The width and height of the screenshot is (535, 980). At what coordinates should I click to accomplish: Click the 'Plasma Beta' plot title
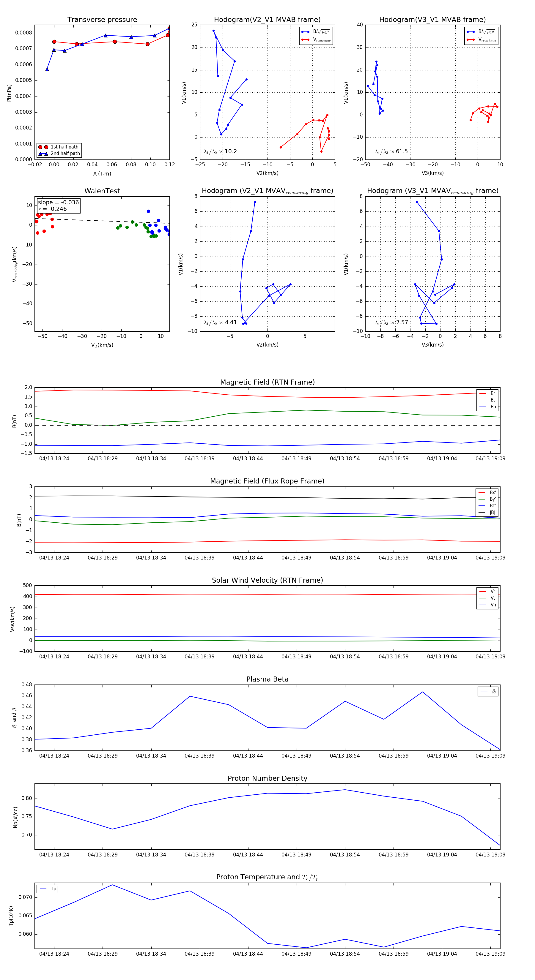[x=267, y=679]
